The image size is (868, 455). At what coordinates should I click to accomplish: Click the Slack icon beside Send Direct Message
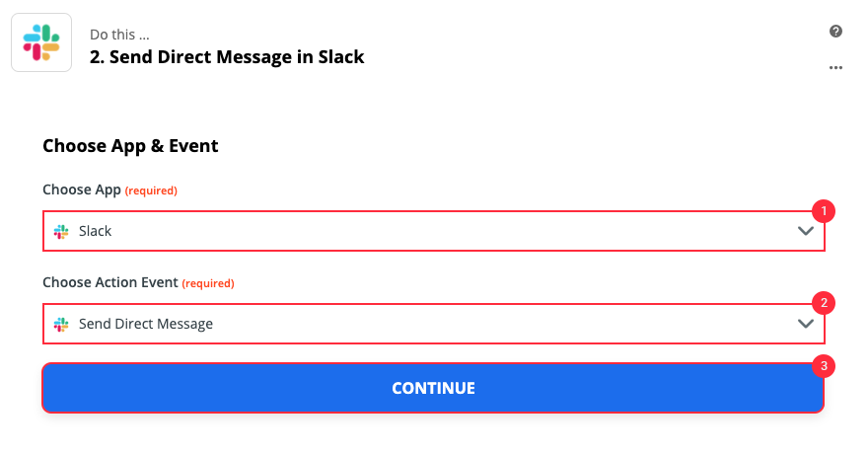(x=61, y=324)
